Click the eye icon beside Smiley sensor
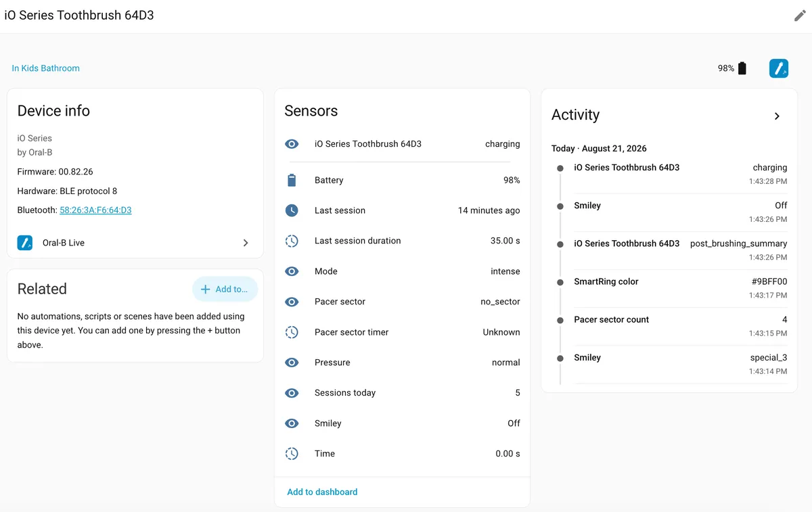 tap(292, 423)
